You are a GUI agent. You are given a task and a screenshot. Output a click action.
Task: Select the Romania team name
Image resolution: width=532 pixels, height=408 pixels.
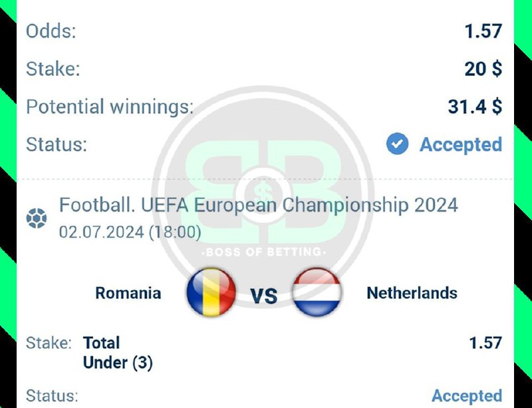click(x=128, y=293)
